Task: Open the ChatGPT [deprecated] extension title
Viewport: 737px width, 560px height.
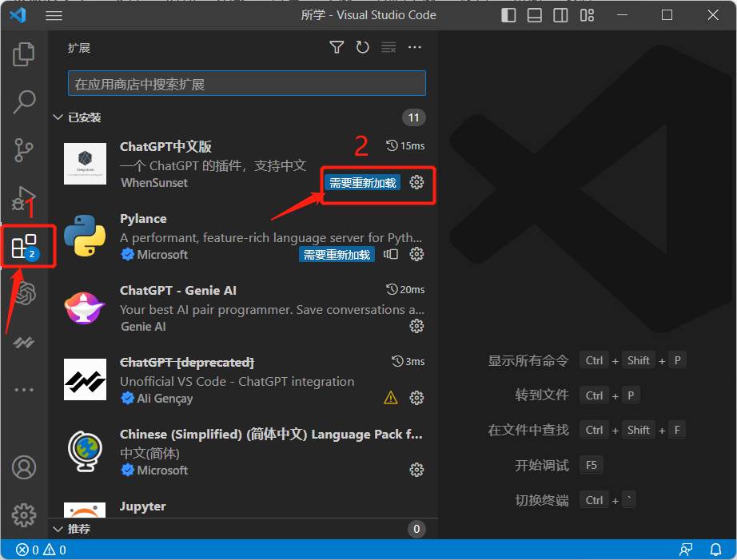Action: pyautogui.click(x=187, y=362)
